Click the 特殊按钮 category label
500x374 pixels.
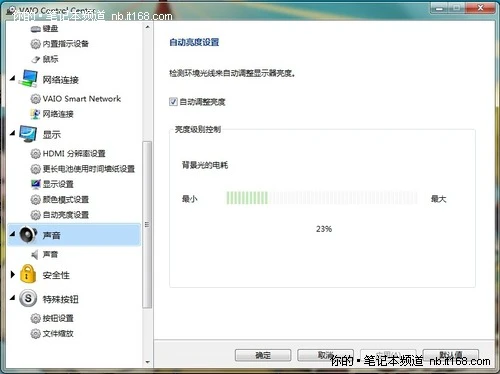[61, 299]
